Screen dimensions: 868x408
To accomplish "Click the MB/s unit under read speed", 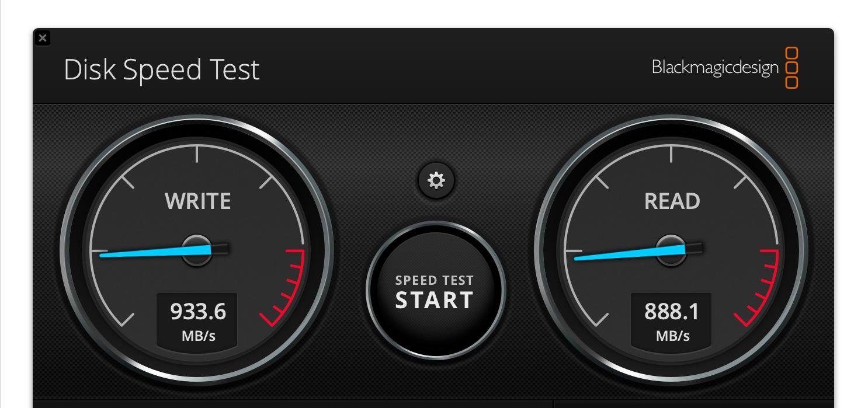I will tap(672, 336).
